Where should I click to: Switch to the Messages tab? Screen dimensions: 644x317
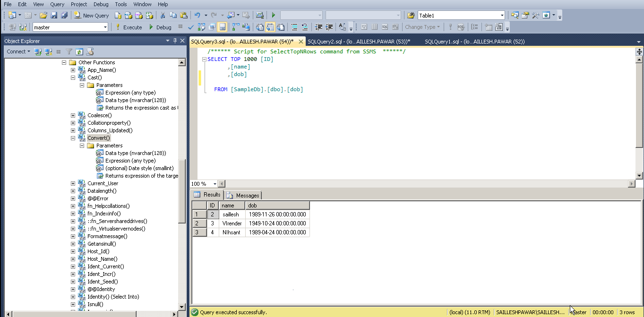pyautogui.click(x=243, y=195)
